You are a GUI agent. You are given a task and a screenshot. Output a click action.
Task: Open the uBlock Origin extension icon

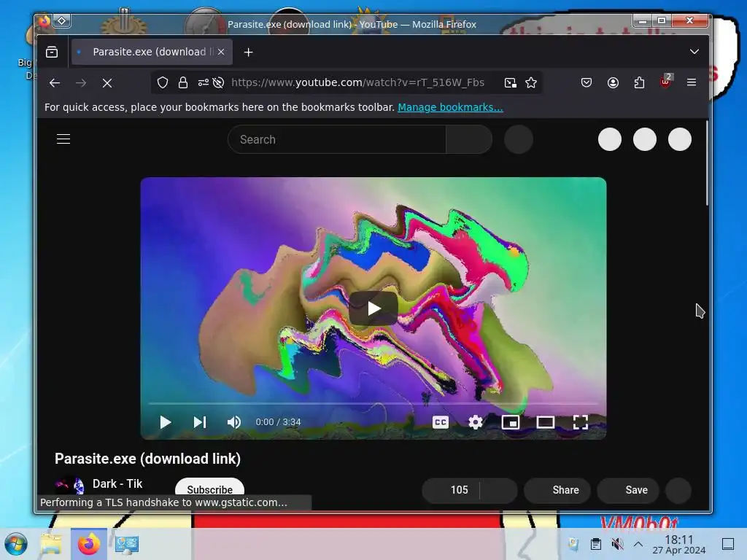point(665,82)
